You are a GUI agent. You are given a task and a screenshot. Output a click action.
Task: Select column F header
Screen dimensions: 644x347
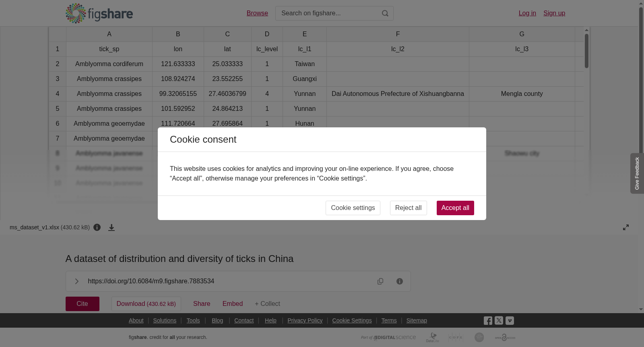[398, 34]
